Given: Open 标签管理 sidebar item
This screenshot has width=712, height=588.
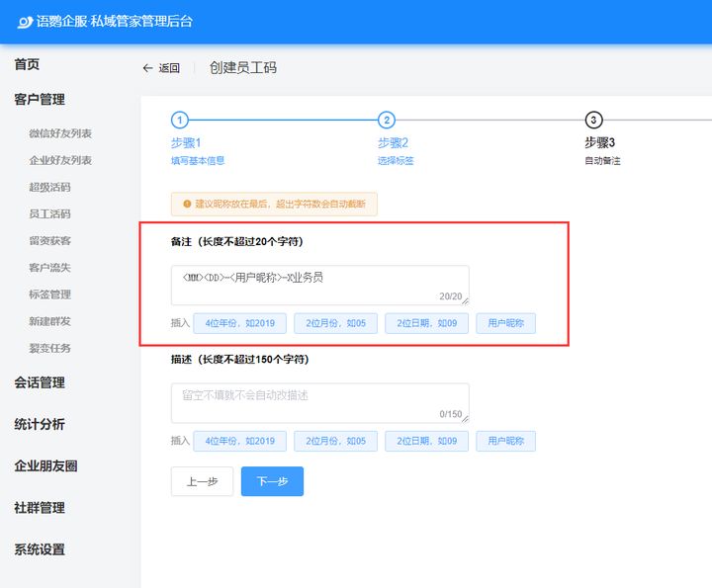Looking at the screenshot, I should pos(49,294).
